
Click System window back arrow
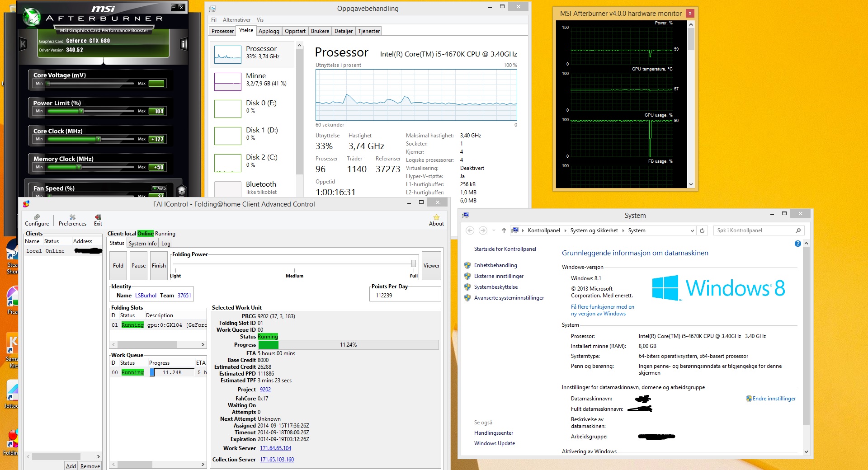[470, 230]
